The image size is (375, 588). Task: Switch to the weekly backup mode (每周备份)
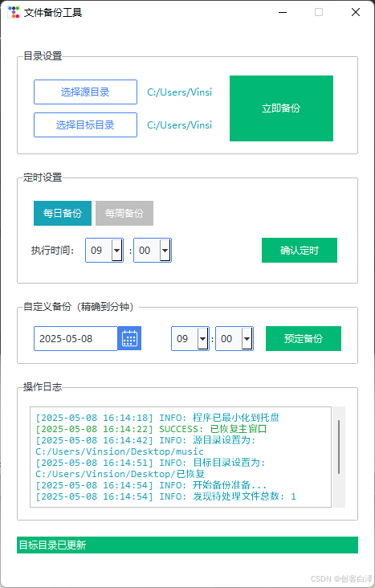coord(124,214)
